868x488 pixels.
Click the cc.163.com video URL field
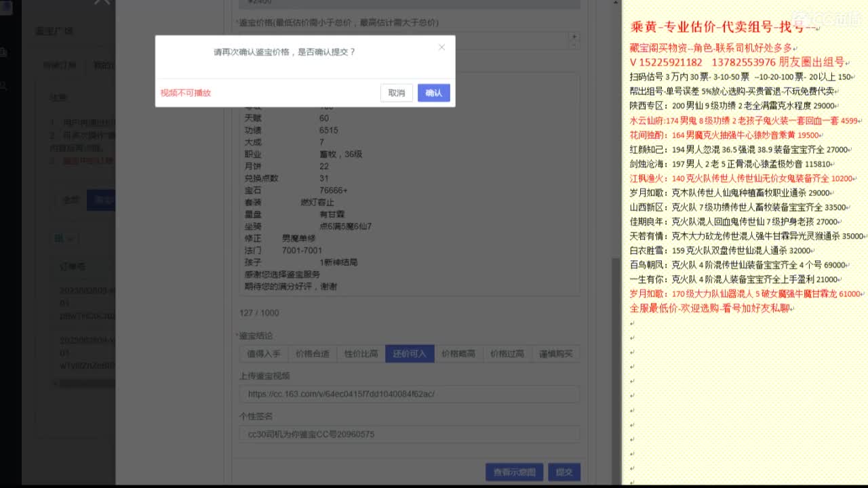point(410,394)
